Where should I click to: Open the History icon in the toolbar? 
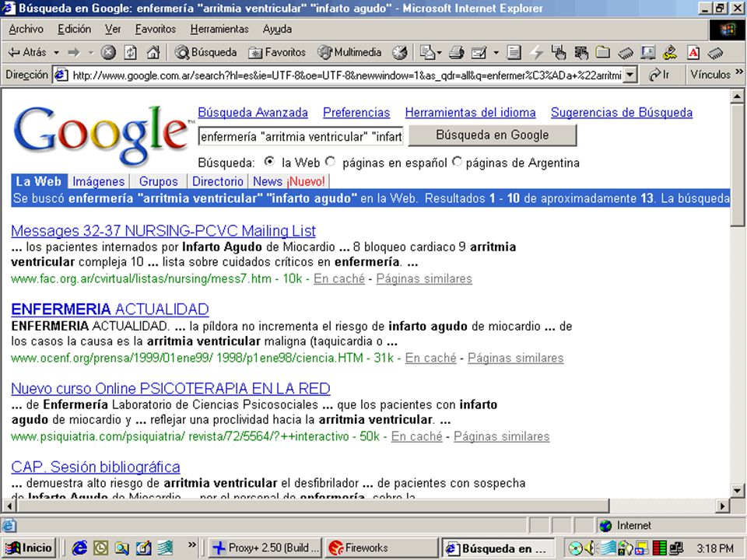(x=400, y=52)
